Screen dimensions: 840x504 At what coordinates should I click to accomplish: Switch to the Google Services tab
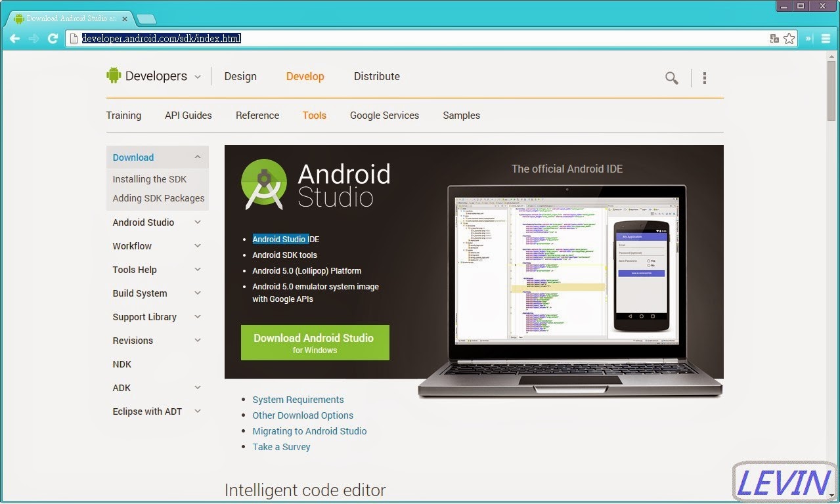pos(384,115)
